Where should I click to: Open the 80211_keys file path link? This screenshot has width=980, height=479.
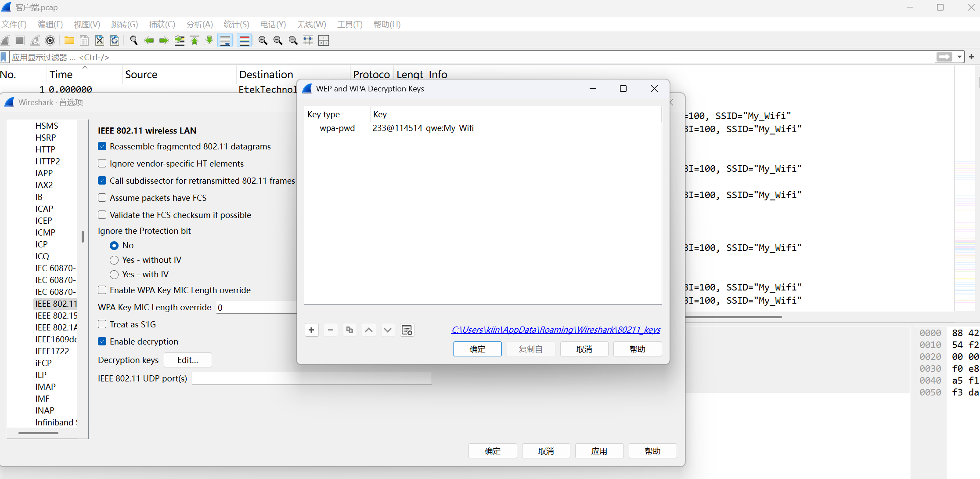[555, 330]
